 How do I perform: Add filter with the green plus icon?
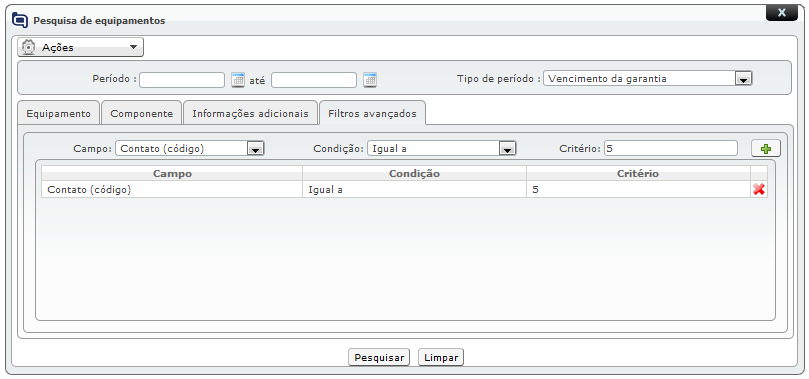pos(766,149)
